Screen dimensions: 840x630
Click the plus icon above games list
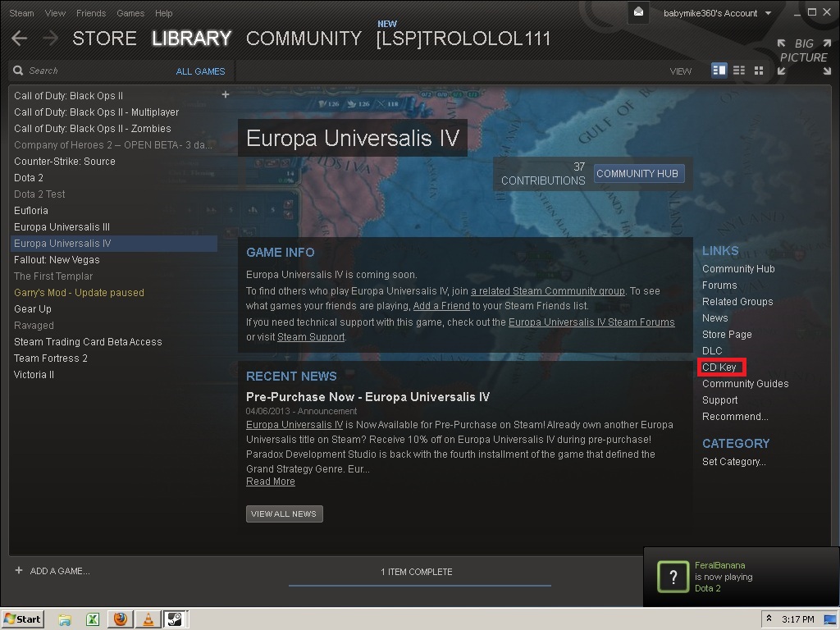tap(226, 94)
